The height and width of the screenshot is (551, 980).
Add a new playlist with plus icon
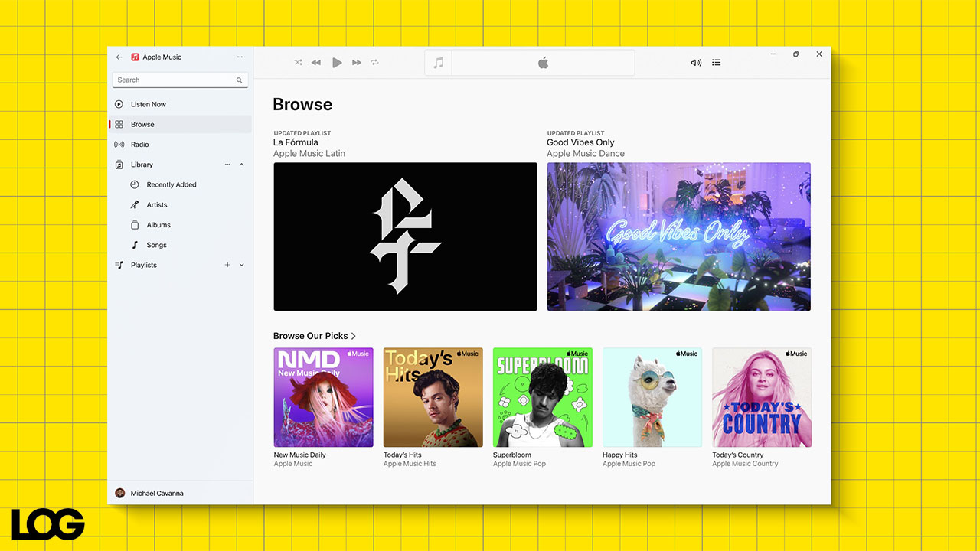pos(227,265)
